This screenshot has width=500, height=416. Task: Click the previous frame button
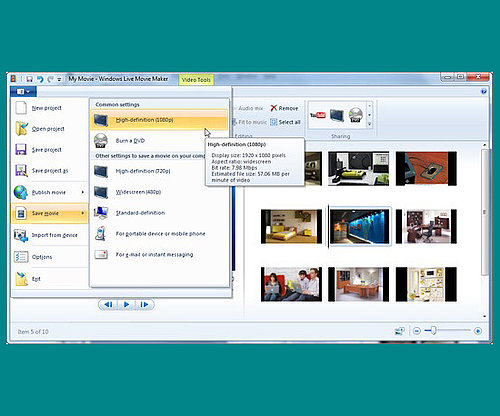pos(108,304)
